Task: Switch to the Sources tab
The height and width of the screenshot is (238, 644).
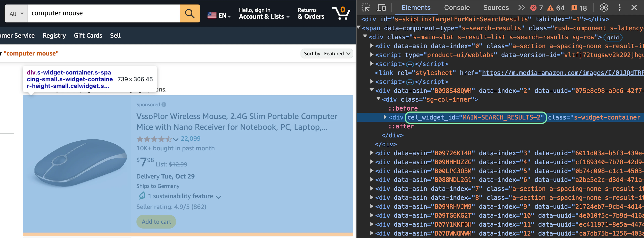Action: 496,8
